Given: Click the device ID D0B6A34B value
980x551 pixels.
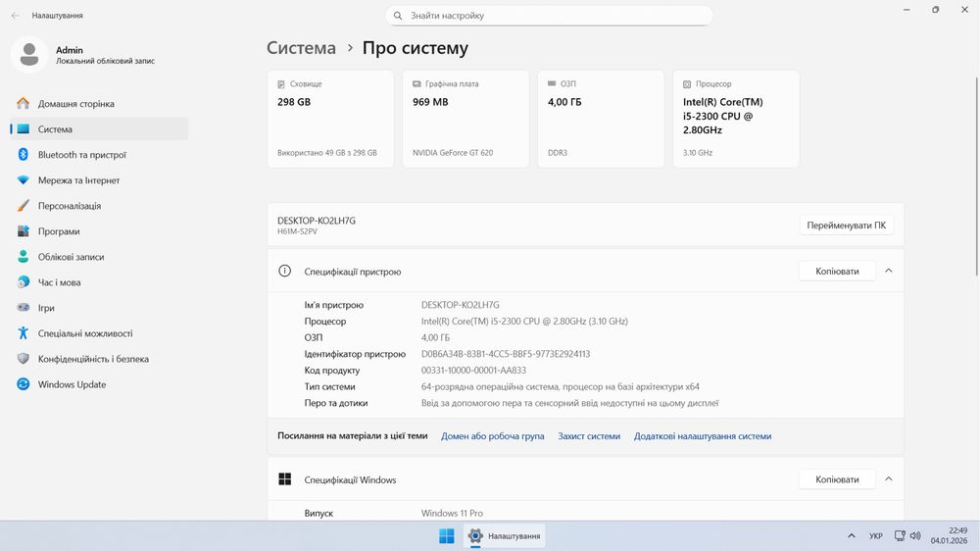Looking at the screenshot, I should 506,354.
